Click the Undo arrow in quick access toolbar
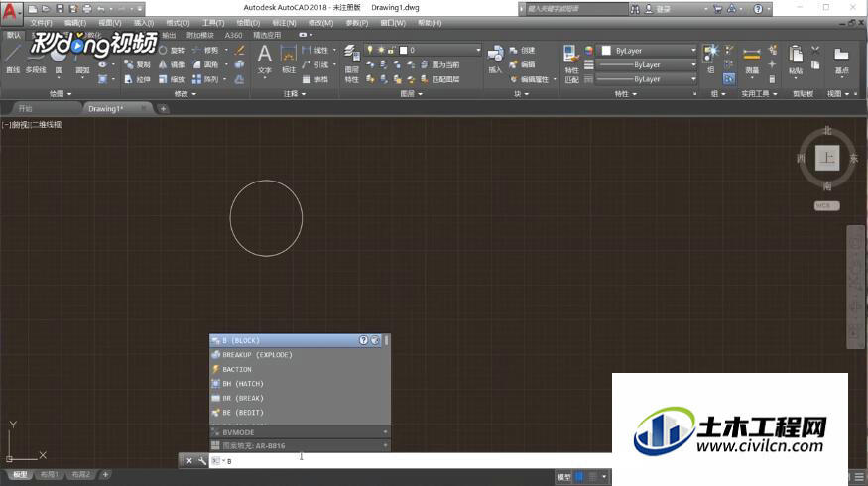This screenshot has height=486, width=868. pyautogui.click(x=101, y=9)
